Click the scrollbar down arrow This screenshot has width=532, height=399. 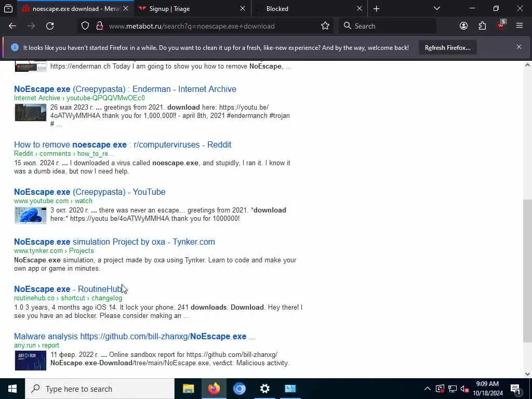(527, 374)
